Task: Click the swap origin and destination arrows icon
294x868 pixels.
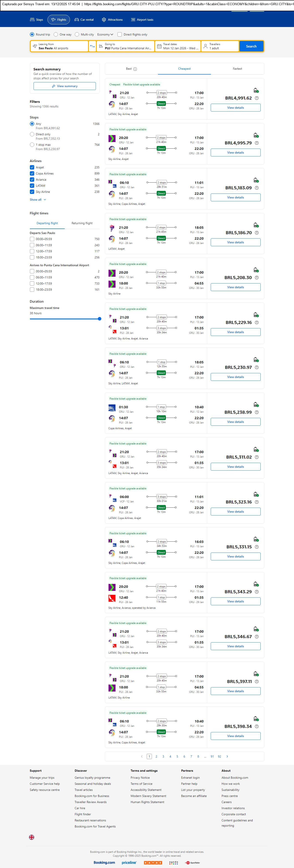Action: point(92,46)
